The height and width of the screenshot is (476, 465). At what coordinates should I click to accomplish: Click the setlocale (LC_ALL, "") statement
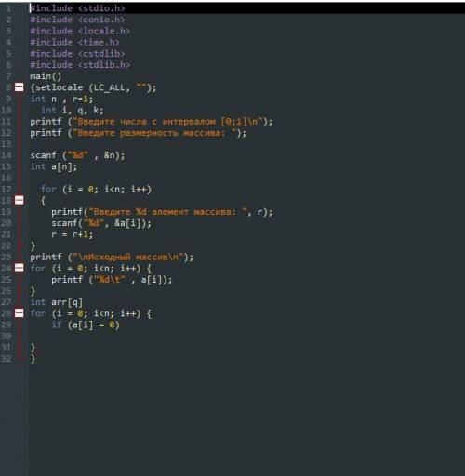pyautogui.click(x=96, y=87)
